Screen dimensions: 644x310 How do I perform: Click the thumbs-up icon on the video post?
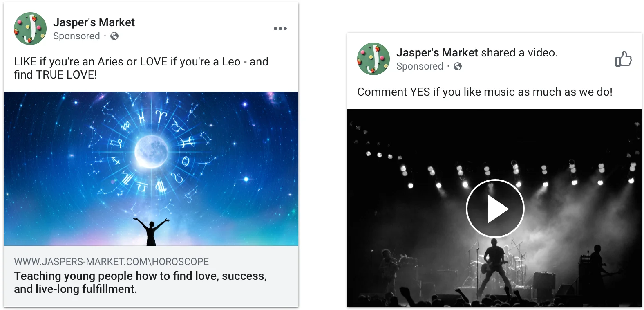[x=624, y=59]
